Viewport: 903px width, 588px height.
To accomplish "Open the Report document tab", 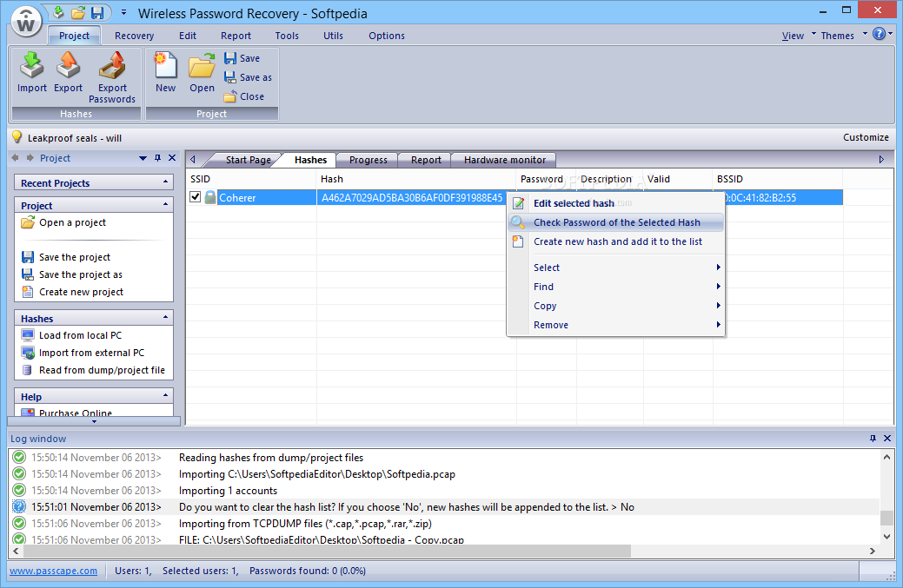I will 426,160.
